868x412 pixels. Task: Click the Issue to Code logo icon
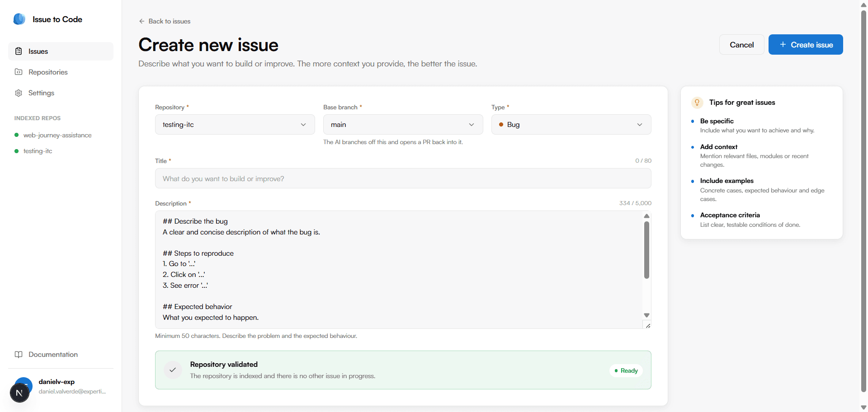(x=19, y=19)
